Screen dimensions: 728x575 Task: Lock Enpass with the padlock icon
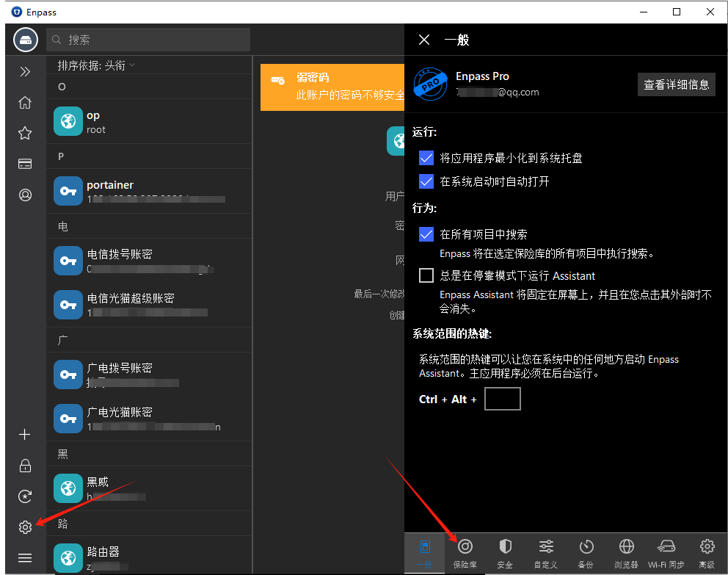pyautogui.click(x=25, y=466)
